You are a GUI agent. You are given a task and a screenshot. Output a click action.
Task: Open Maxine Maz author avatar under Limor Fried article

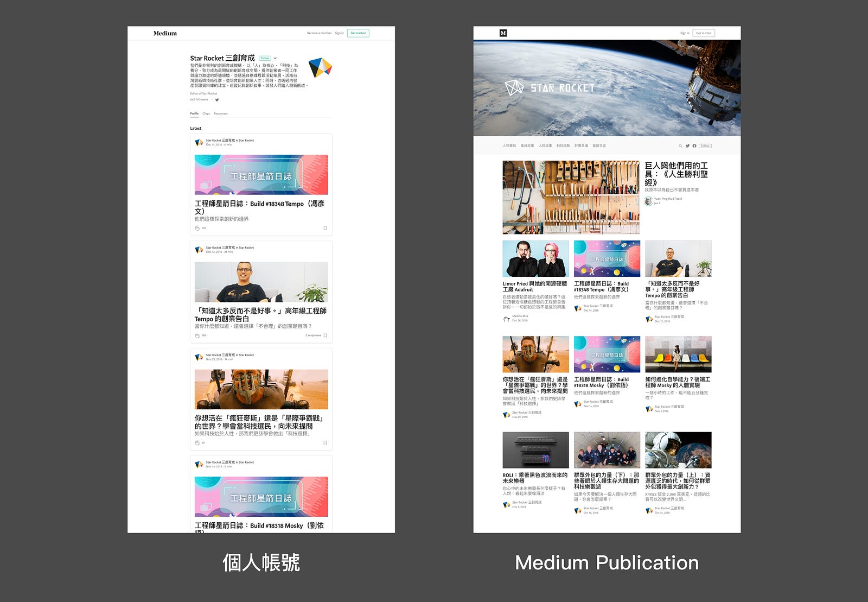(507, 318)
